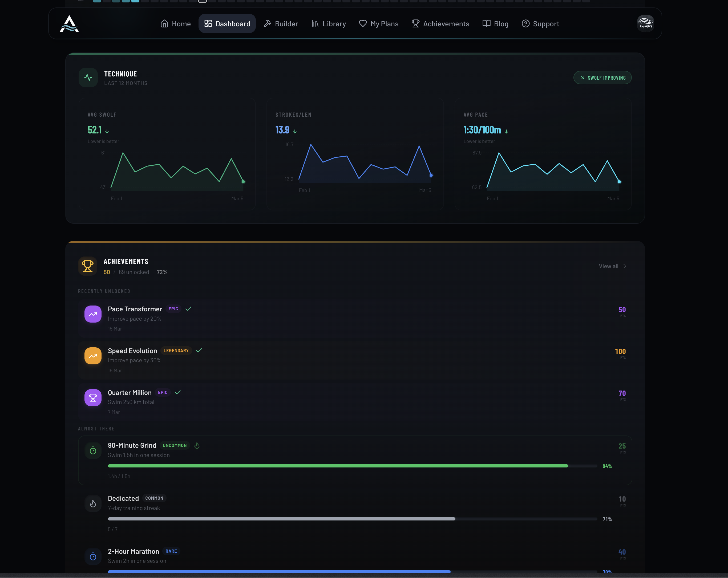Click the Dedicated flame icon

[x=93, y=504]
